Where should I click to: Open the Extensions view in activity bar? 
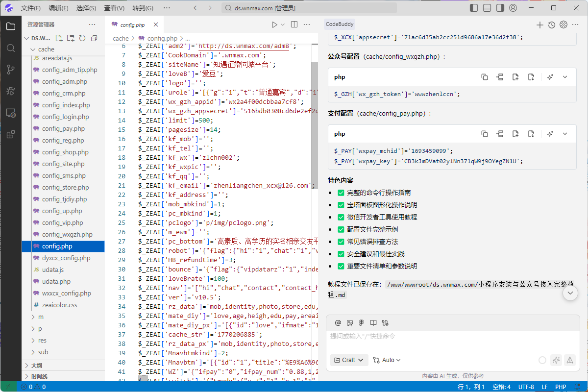11,134
